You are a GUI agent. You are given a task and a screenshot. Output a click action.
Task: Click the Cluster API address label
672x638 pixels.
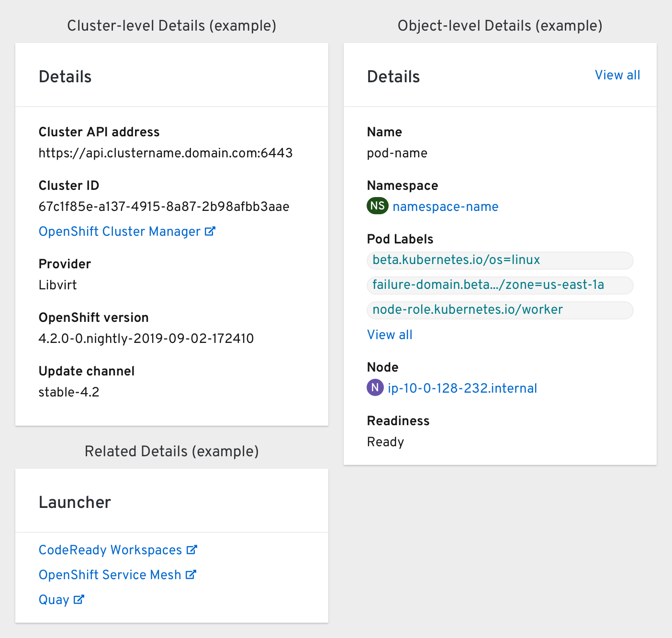coord(99,132)
